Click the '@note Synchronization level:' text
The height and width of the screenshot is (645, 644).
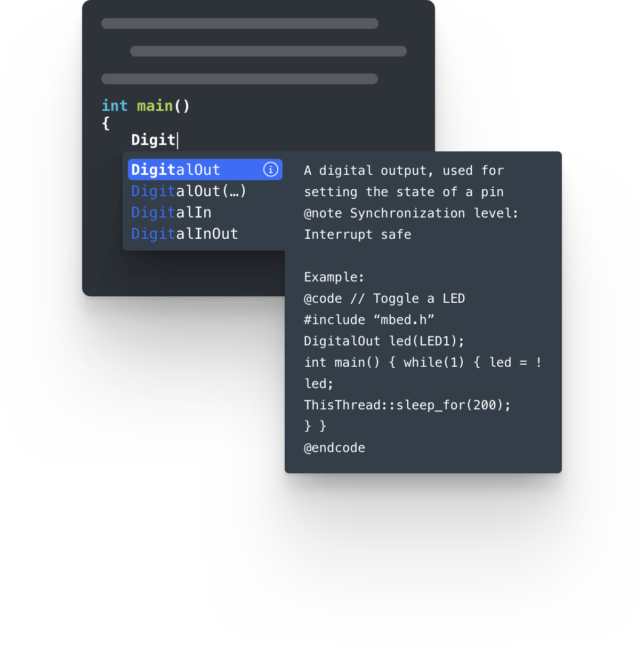[x=411, y=213]
